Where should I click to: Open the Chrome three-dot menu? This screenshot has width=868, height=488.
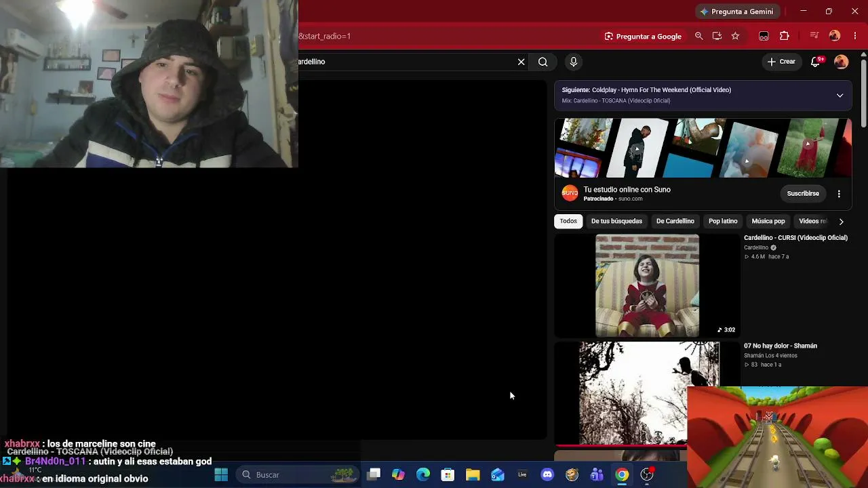point(855,36)
